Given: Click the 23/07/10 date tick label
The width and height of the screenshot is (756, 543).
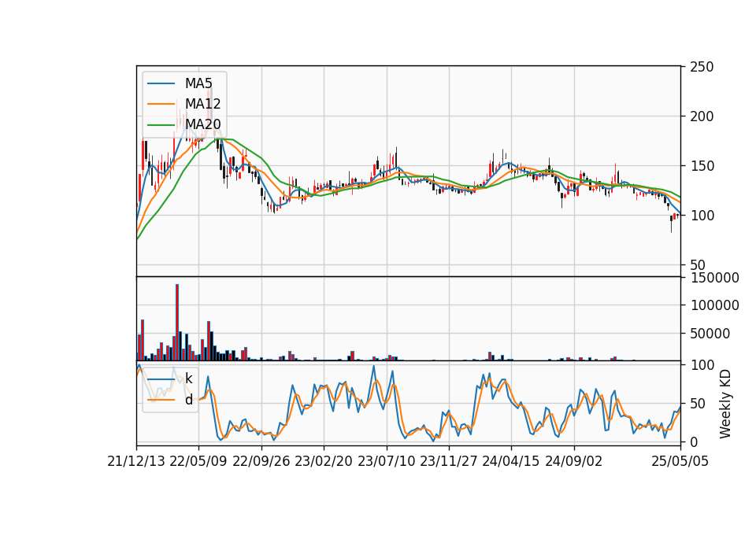Looking at the screenshot, I should 386,462.
